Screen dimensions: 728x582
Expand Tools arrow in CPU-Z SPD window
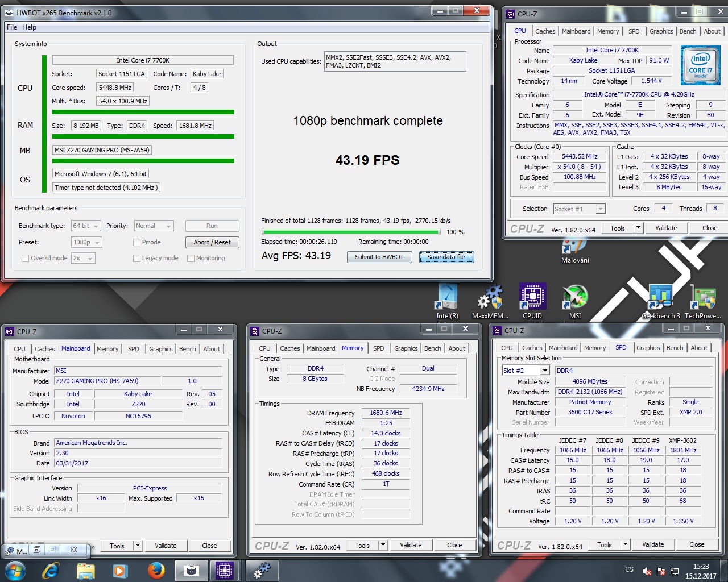tap(625, 544)
